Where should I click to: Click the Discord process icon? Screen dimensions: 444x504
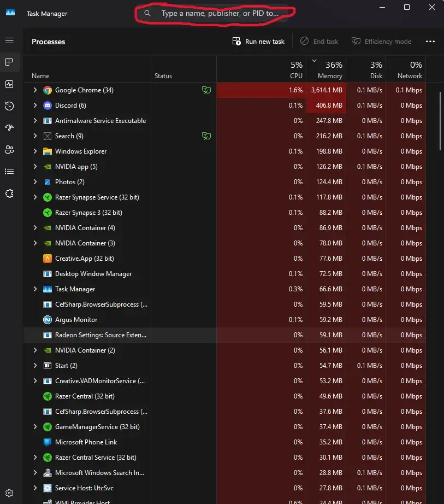click(48, 106)
